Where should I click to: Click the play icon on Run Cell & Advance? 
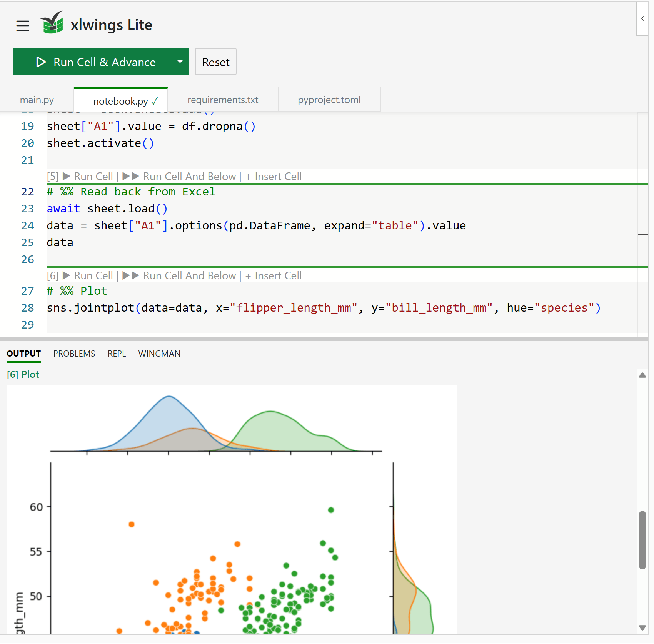pyautogui.click(x=41, y=62)
